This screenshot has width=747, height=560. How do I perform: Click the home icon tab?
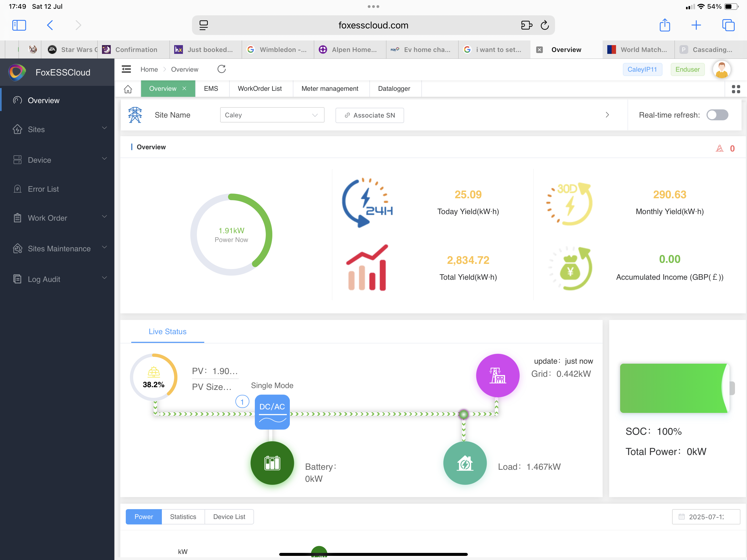[x=128, y=89]
